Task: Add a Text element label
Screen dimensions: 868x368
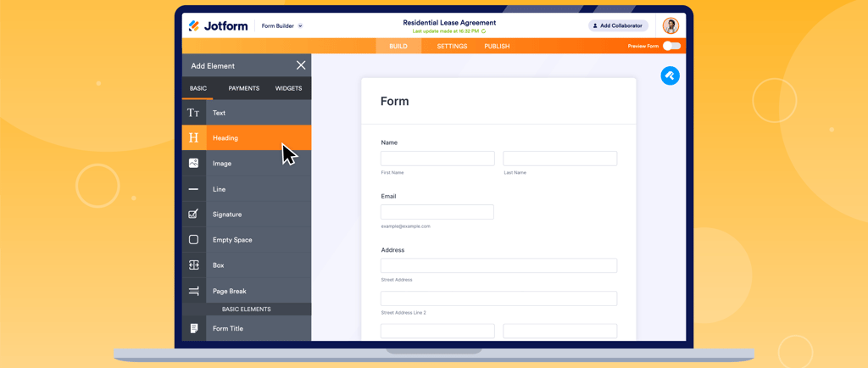Action: click(220, 113)
